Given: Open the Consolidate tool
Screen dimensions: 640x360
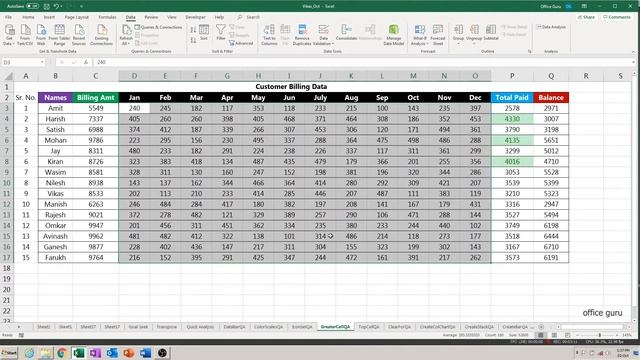Looking at the screenshot, I should [x=347, y=33].
